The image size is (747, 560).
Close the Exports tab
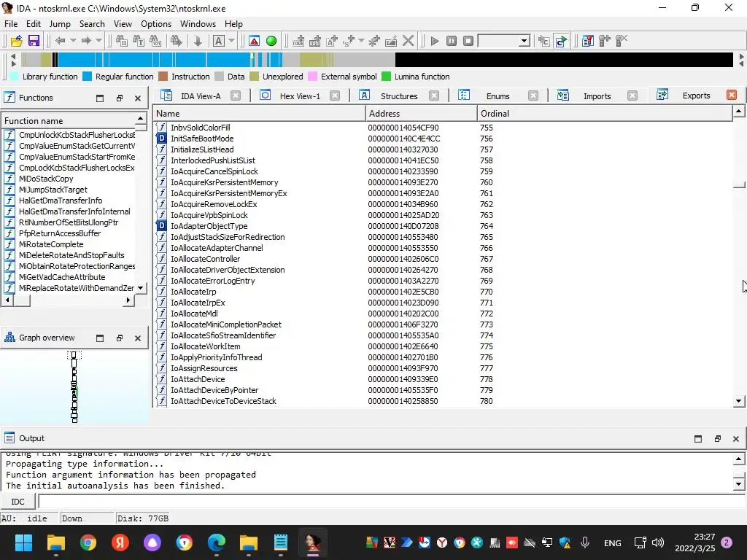732,95
